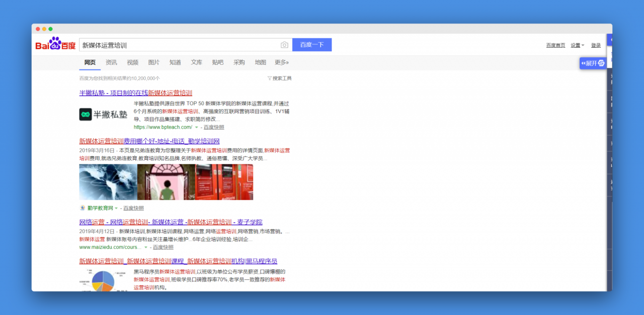This screenshot has height=315, width=644.
Task: Switch to the 采购 tab
Action: (239, 62)
